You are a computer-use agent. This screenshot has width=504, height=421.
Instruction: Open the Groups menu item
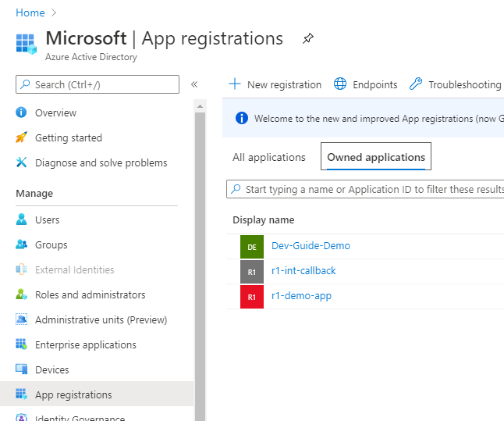tap(51, 245)
